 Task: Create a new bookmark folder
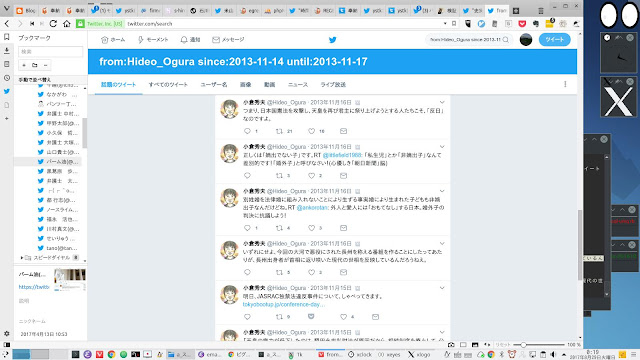(35, 65)
